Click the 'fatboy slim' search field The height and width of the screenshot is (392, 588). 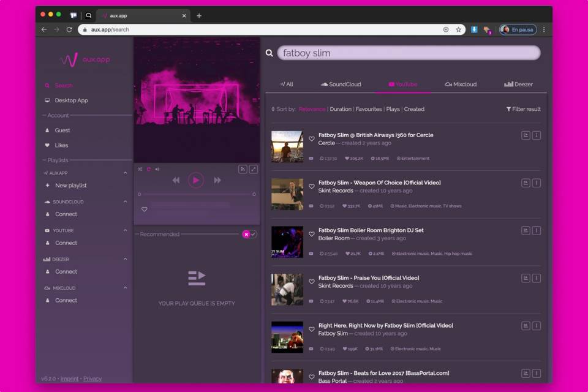409,53
